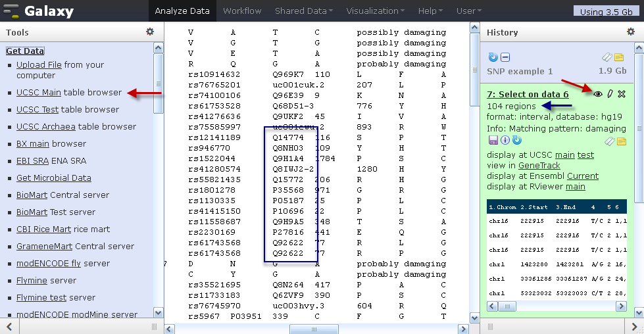The image size is (644, 334).
Task: Click the Get Data tool section heading
Action: [x=25, y=51]
